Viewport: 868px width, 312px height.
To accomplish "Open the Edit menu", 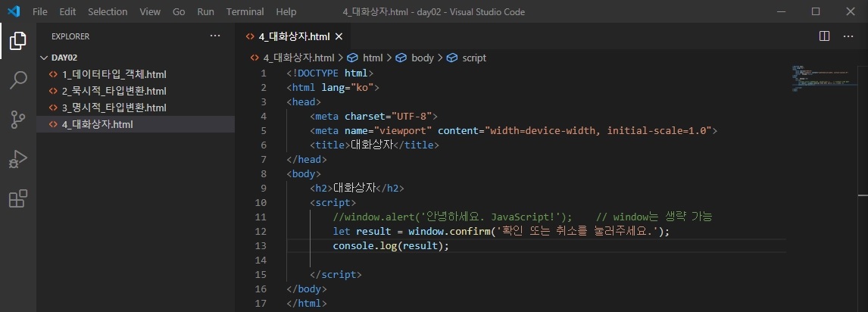I will pyautogui.click(x=67, y=11).
